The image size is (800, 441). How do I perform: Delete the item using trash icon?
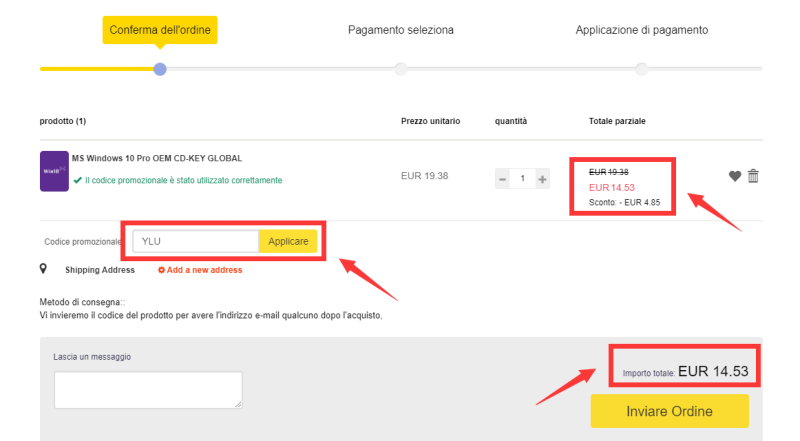click(x=753, y=176)
